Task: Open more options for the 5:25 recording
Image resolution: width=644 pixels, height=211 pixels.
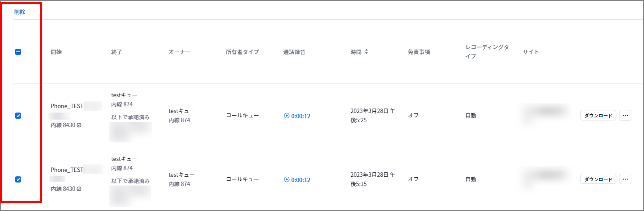Action: [x=625, y=115]
